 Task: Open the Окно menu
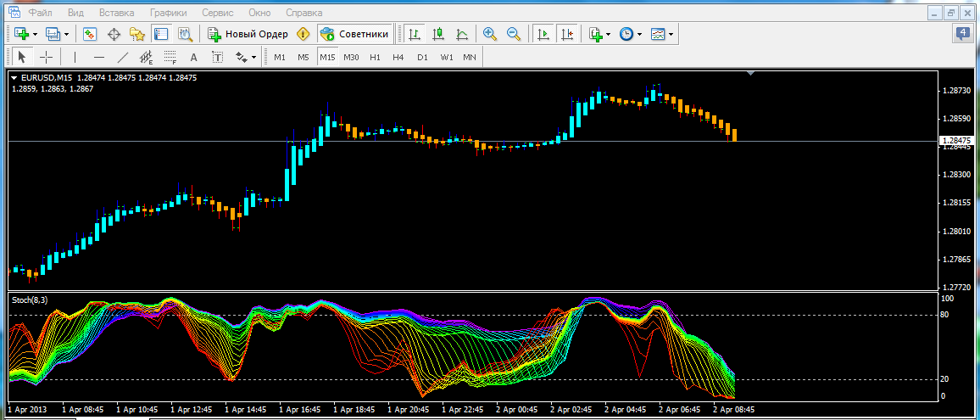click(259, 13)
